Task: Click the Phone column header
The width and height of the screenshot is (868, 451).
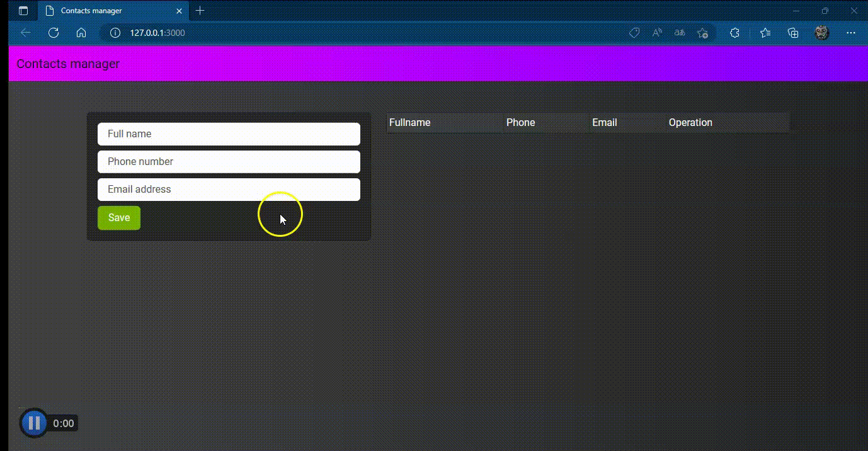Action: 521,123
